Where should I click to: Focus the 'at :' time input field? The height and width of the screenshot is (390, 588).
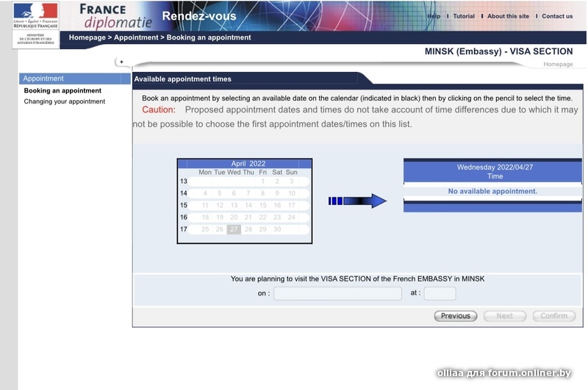click(x=440, y=293)
